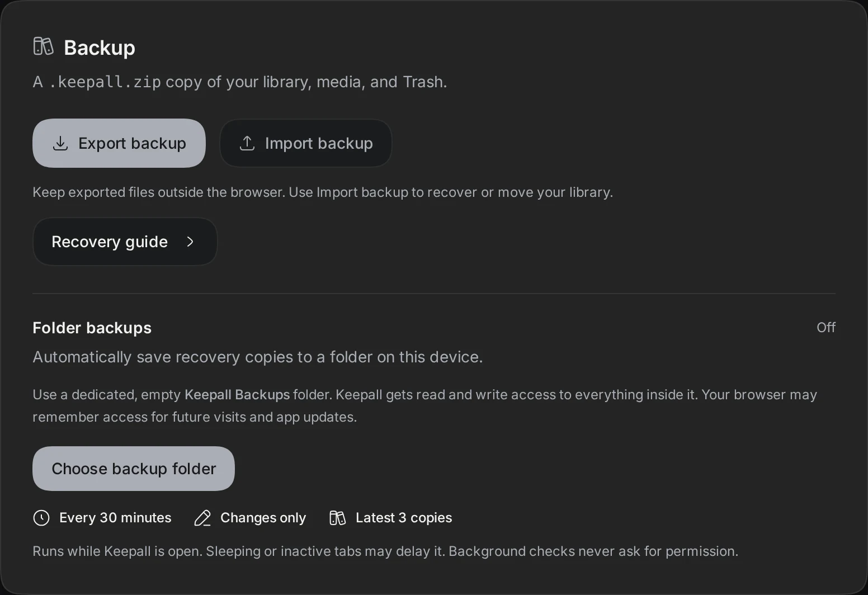Image resolution: width=868 pixels, height=595 pixels.
Task: Click Choose backup folder
Action: [x=134, y=469]
